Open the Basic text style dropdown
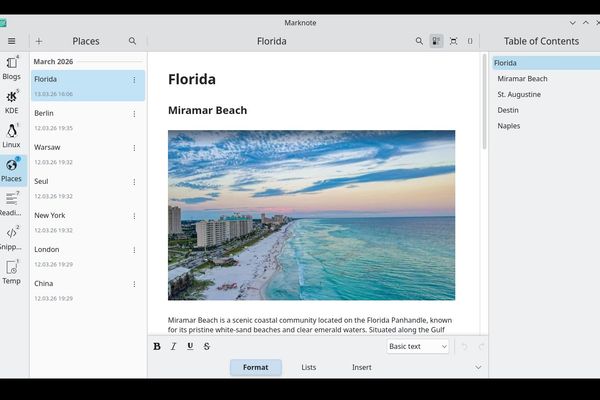The image size is (600, 400). pos(417,346)
